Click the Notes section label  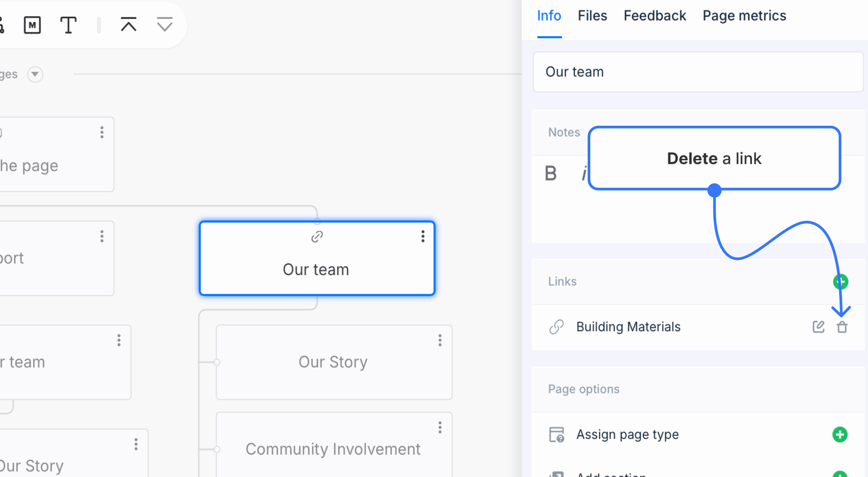564,132
